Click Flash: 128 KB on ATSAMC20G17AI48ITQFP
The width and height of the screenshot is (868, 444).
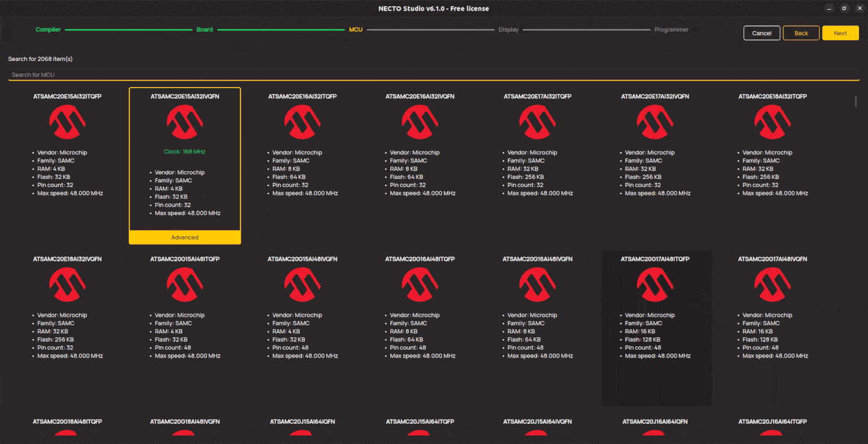click(x=642, y=339)
